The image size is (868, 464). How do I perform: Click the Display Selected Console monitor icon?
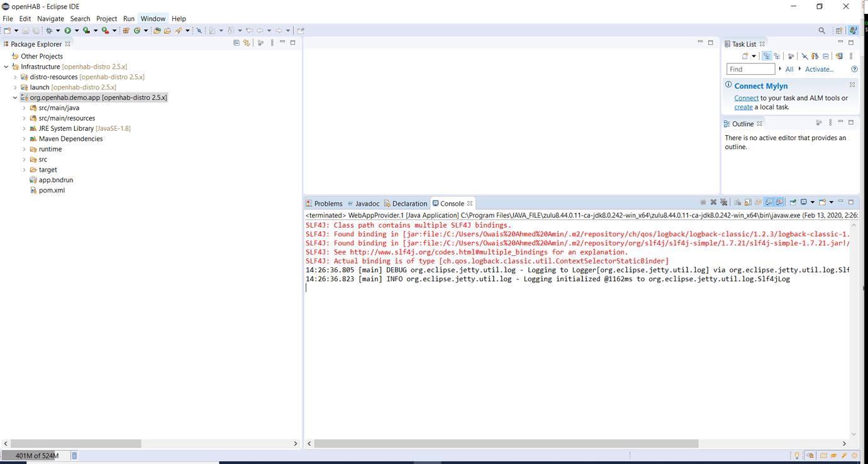tap(803, 202)
